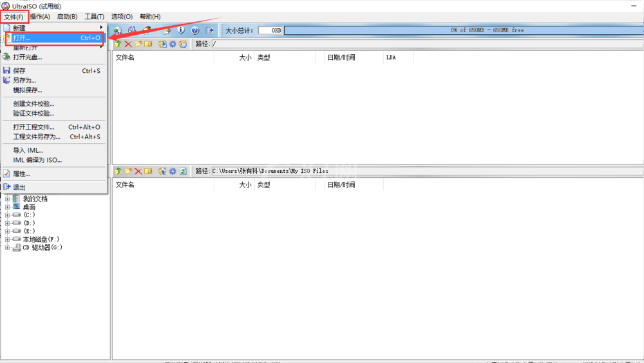Select 退出 menu entry
Image resolution: width=644 pixels, height=363 pixels.
tap(54, 188)
